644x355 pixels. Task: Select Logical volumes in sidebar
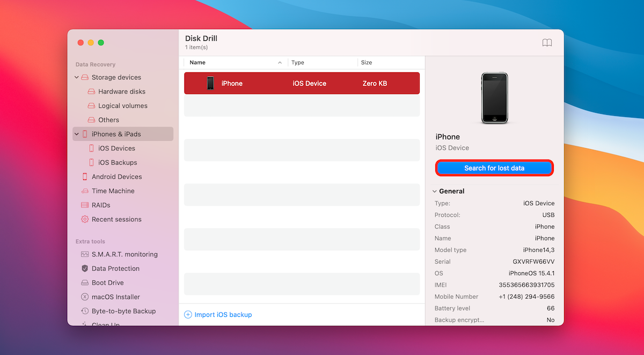[123, 106]
